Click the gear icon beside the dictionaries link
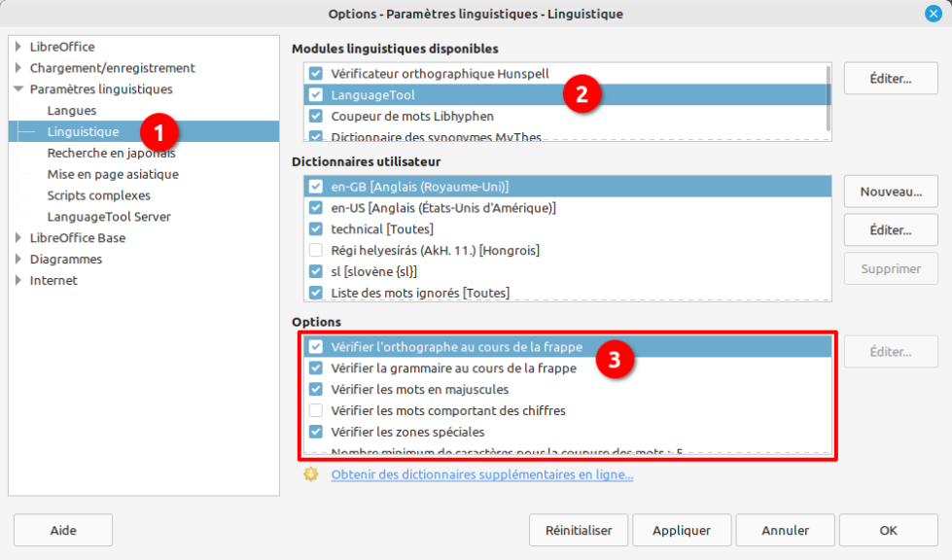 coord(311,474)
